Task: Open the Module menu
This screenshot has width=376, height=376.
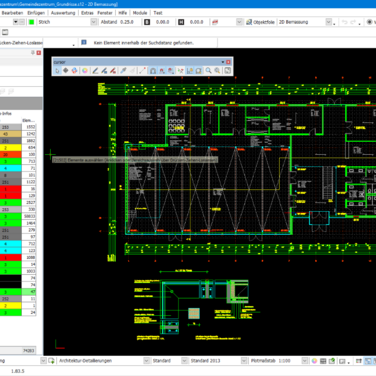Action: point(140,13)
